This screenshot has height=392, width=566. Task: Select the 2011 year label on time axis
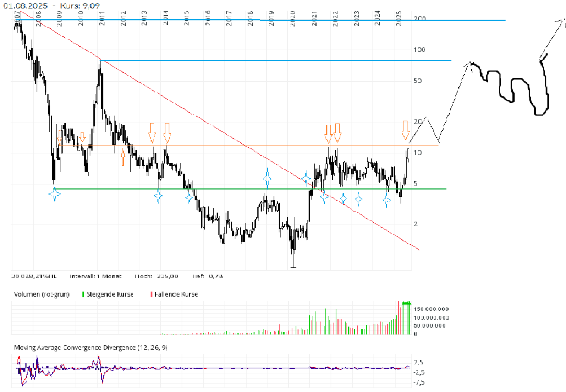(102, 18)
